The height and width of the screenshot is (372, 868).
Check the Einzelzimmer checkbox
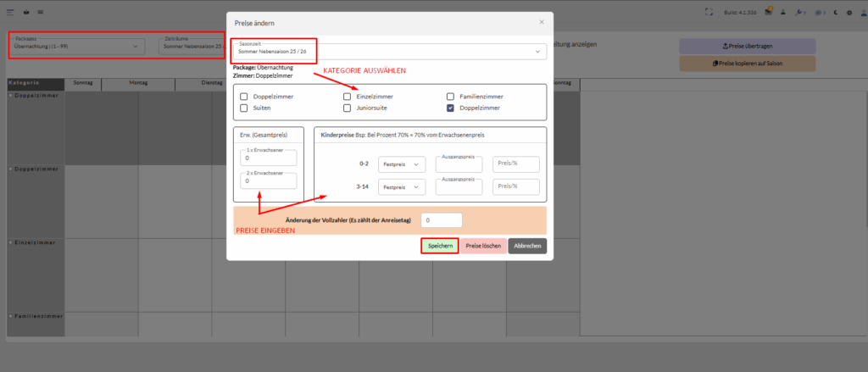point(347,97)
